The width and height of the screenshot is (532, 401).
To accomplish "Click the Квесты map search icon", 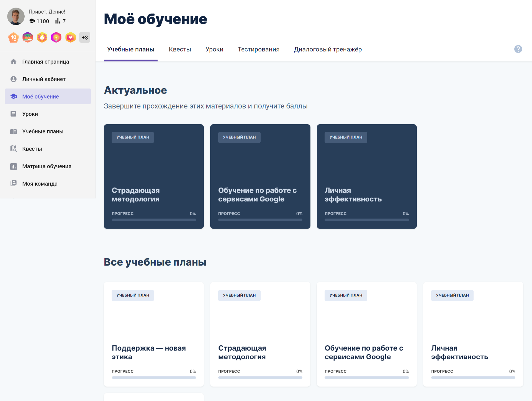I will tap(13, 149).
